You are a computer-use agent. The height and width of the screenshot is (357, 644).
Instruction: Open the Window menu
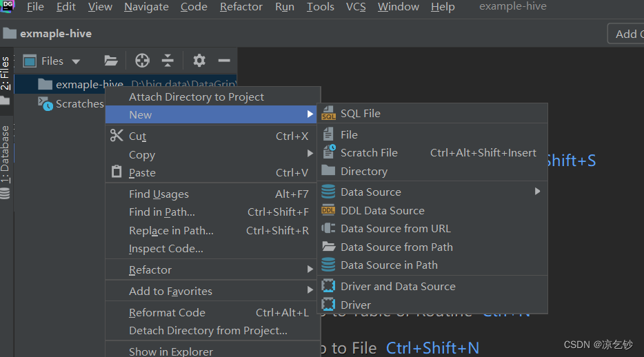point(399,7)
